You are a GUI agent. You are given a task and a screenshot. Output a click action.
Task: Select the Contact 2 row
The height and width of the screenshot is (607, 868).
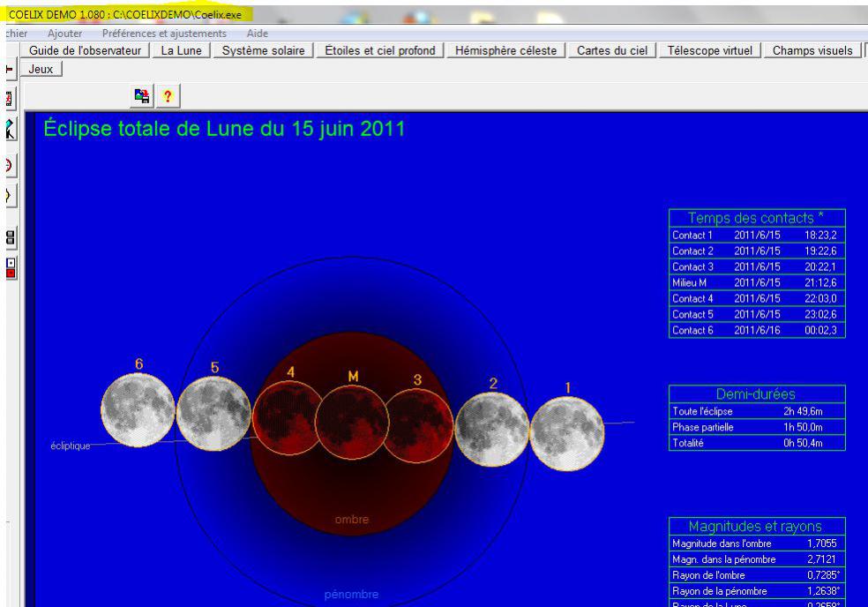(757, 251)
